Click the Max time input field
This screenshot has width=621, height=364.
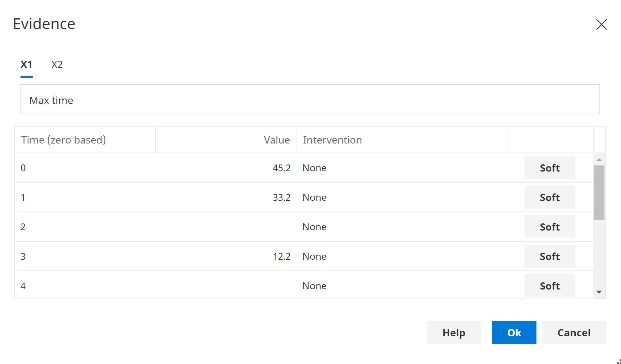(309, 100)
